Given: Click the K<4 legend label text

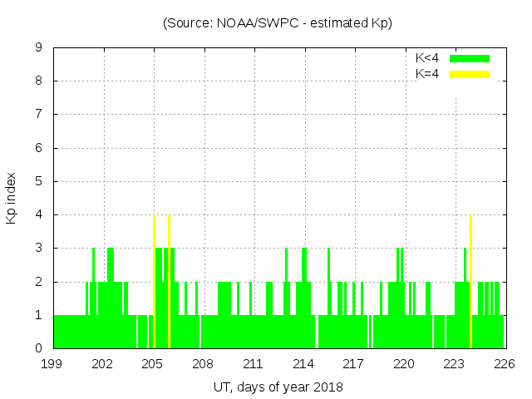Looking at the screenshot, I should tap(427, 58).
